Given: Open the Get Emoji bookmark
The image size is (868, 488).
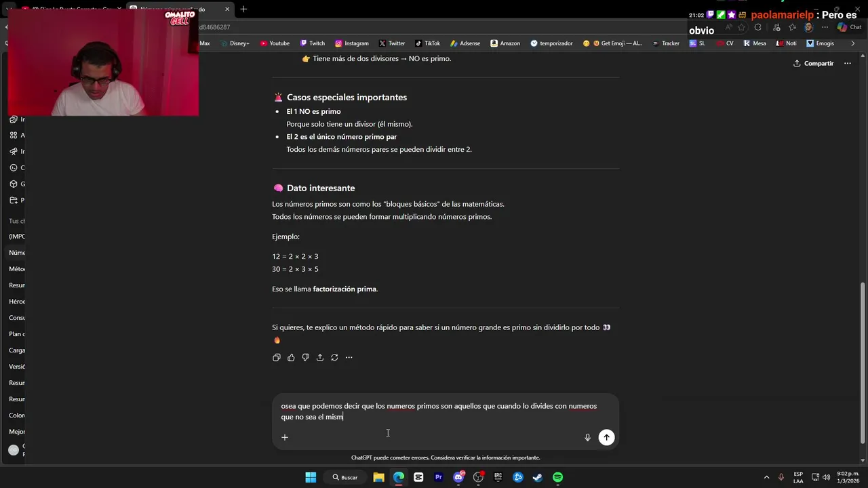Looking at the screenshot, I should click(x=612, y=43).
